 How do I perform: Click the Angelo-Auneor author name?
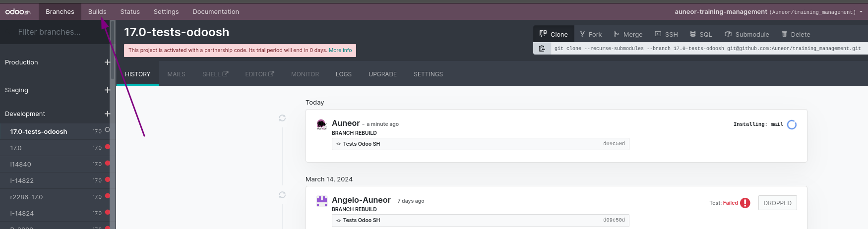coord(361,200)
